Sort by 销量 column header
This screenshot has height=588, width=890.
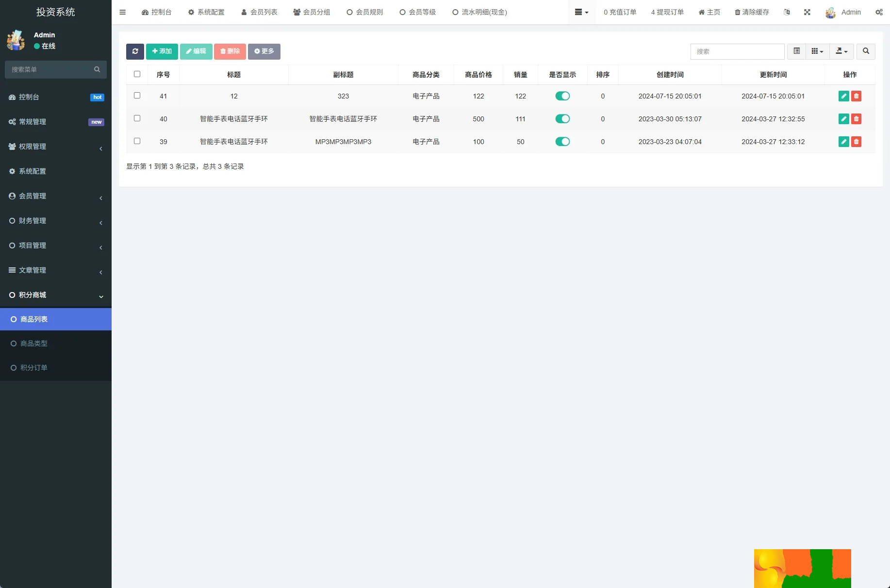520,75
